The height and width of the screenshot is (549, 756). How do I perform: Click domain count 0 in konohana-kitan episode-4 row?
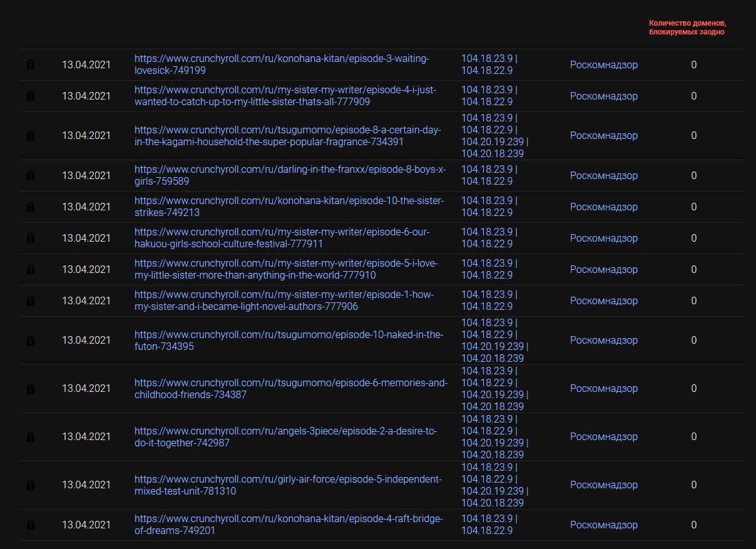pos(694,525)
